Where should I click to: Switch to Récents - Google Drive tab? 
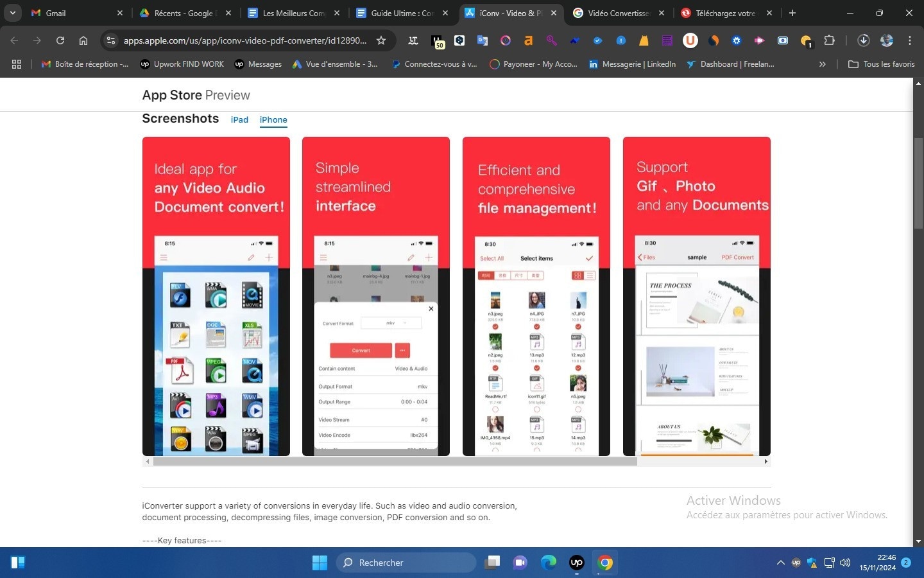pyautogui.click(x=185, y=13)
